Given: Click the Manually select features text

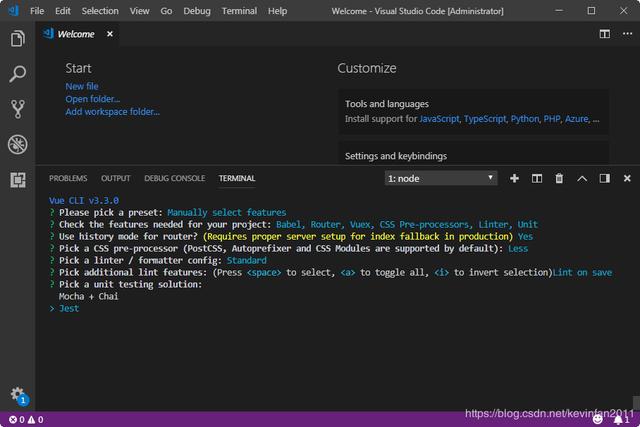Looking at the screenshot, I should (227, 212).
